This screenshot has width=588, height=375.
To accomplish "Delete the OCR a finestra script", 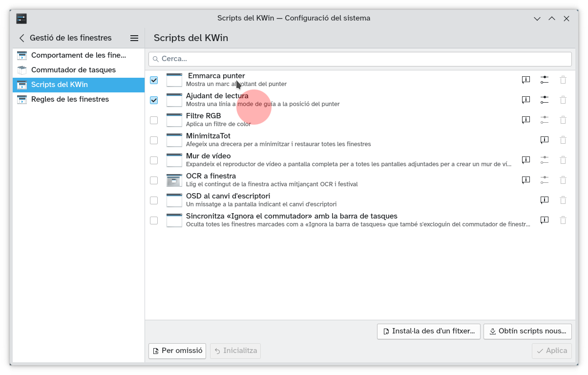I will 563,180.
